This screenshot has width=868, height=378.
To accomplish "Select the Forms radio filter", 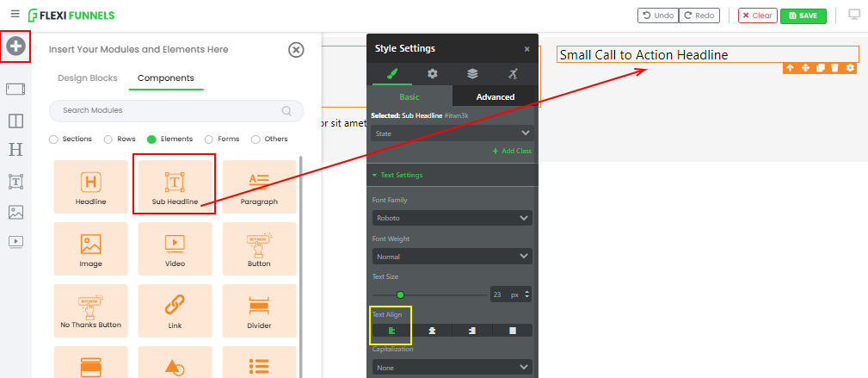I will point(209,139).
